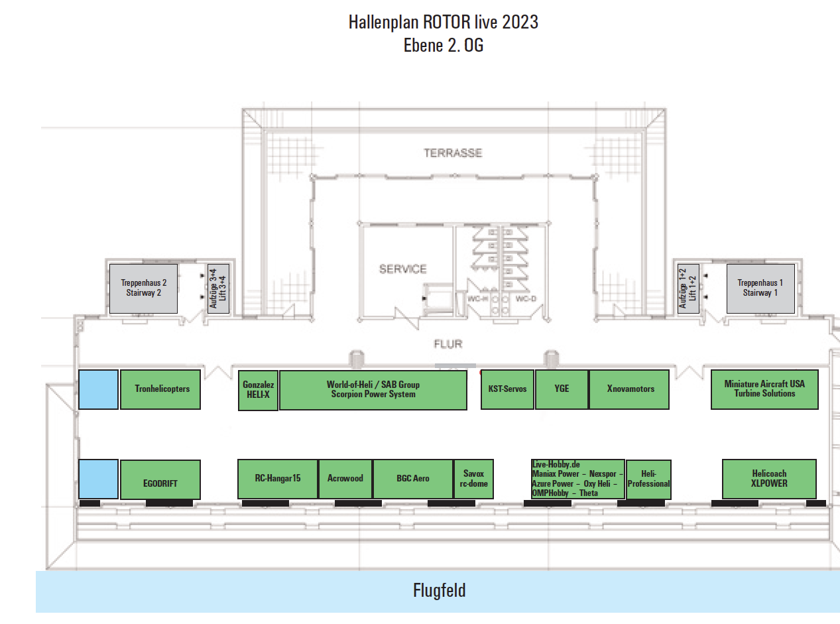The height and width of the screenshot is (624, 840).
Task: Click the Hallenplan ROTOR live 2023 title
Action: [x=444, y=22]
